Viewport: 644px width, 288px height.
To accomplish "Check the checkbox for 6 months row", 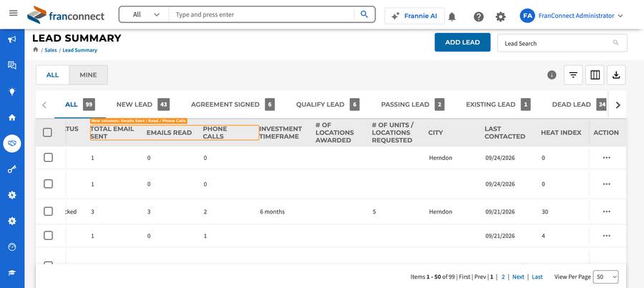I will pyautogui.click(x=49, y=211).
